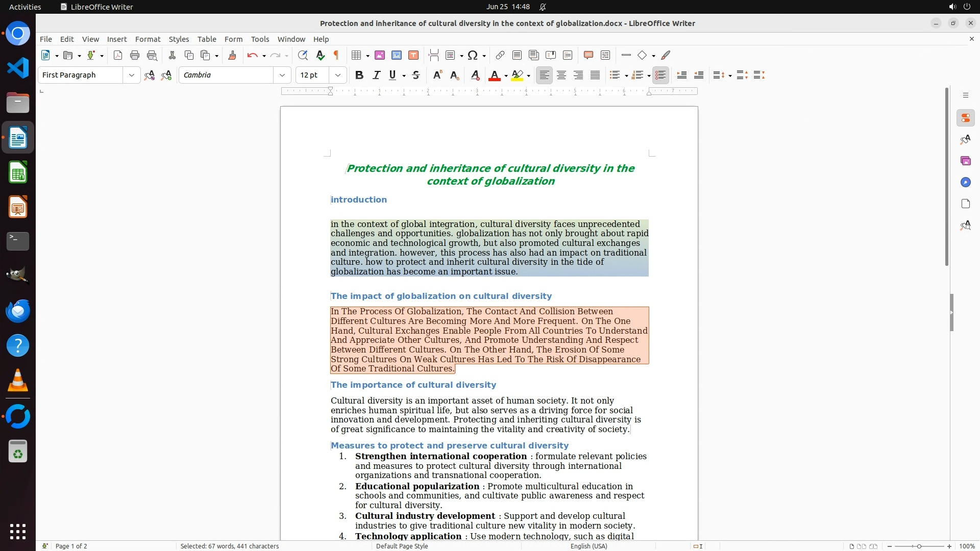980x551 pixels.
Task: Expand the Paragraph Style dropdown
Action: click(131, 75)
